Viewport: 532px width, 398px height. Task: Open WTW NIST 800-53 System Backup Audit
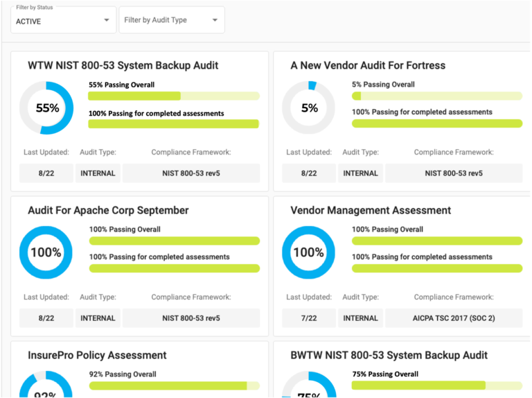coord(123,65)
